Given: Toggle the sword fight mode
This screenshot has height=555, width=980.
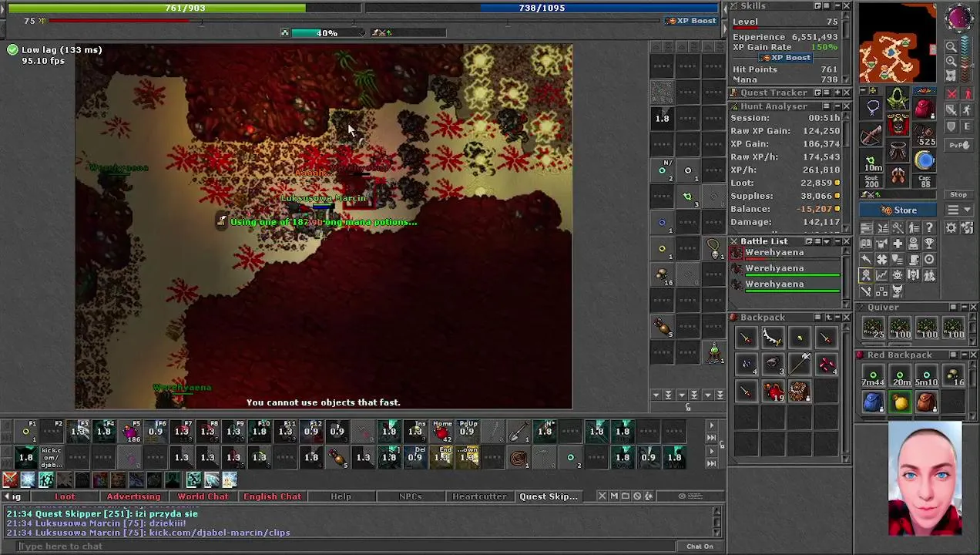Looking at the screenshot, I should click(x=951, y=109).
